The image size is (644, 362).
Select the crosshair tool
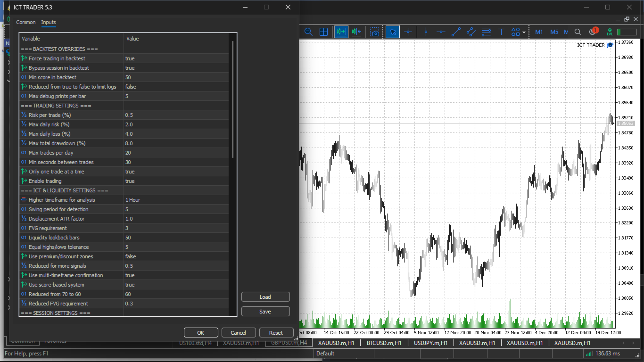(408, 32)
